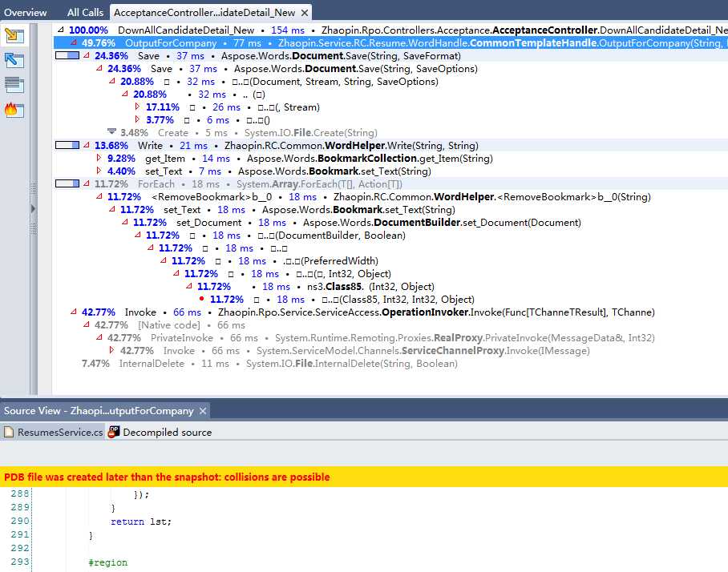Click the Decompiled source icon

tap(114, 433)
